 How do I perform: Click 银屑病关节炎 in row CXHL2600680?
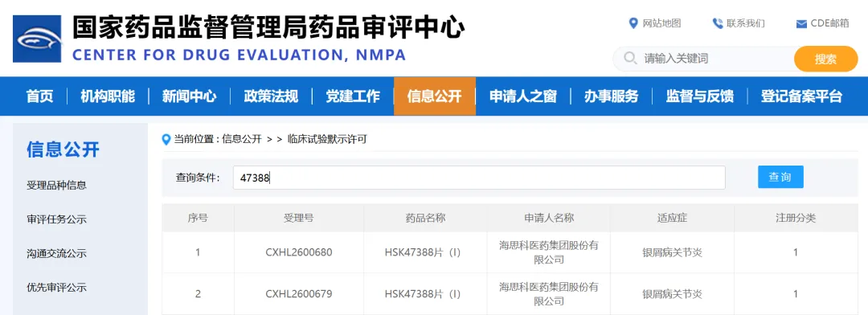(x=672, y=252)
